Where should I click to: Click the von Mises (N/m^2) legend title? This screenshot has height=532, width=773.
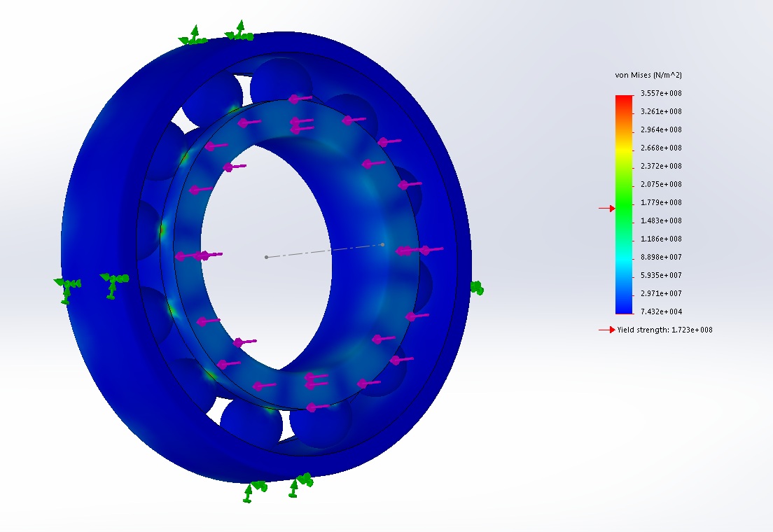(648, 75)
